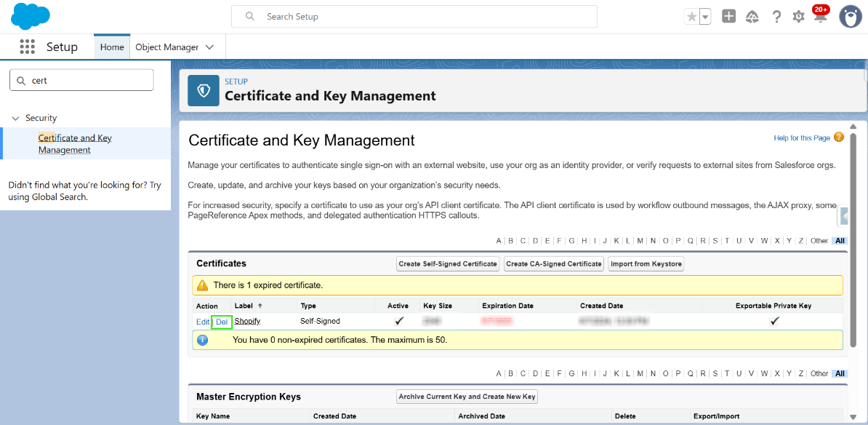The height and width of the screenshot is (425, 868).
Task: Switch to the Home tab
Action: point(112,47)
